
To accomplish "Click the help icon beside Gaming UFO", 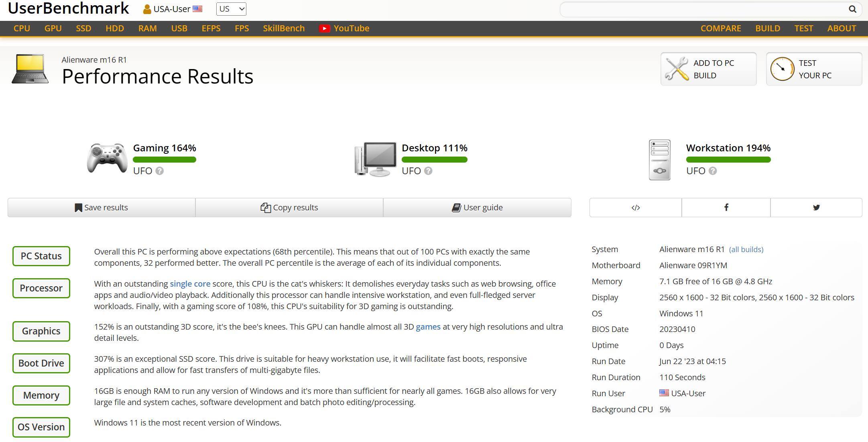I will tap(159, 171).
